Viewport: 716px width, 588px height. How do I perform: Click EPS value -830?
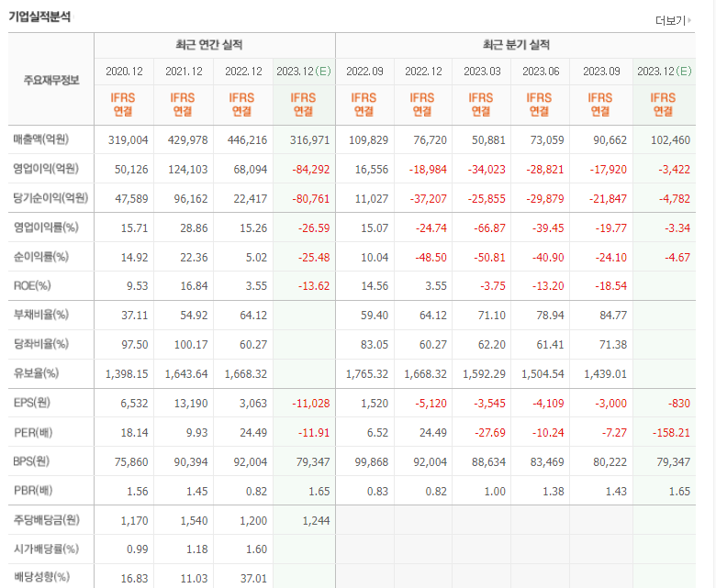[x=678, y=404]
